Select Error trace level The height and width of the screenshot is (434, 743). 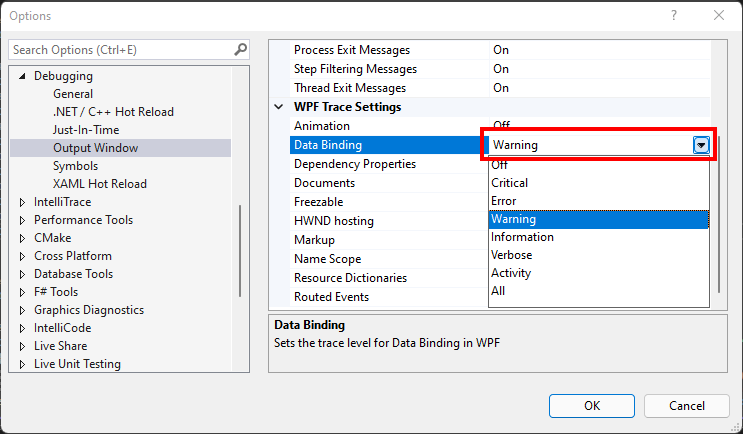[x=599, y=201]
